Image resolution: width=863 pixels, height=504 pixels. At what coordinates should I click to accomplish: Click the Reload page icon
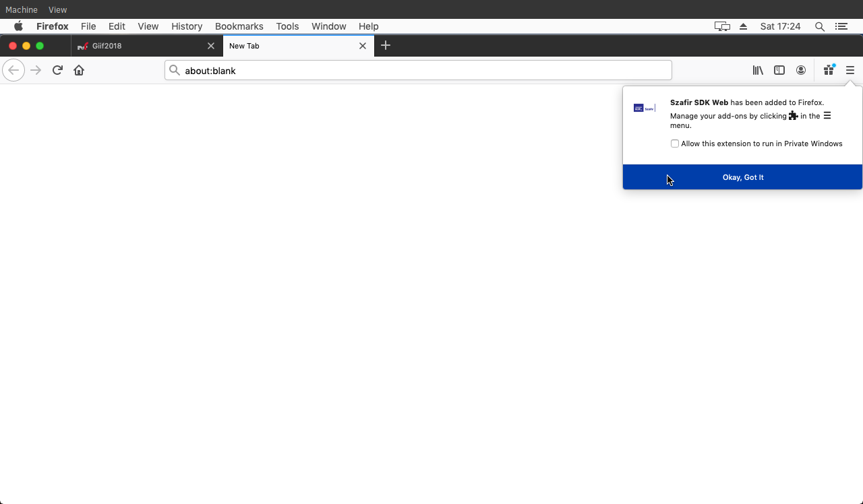coord(57,70)
